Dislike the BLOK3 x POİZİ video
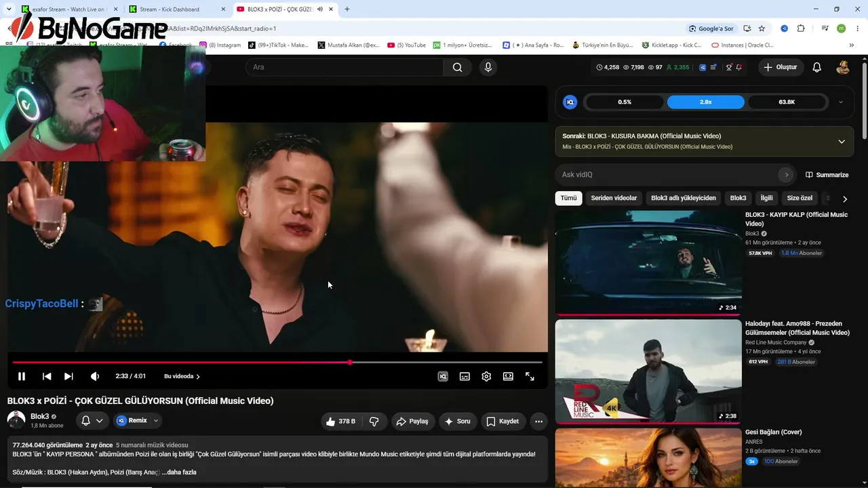The image size is (868, 488). pyautogui.click(x=374, y=421)
